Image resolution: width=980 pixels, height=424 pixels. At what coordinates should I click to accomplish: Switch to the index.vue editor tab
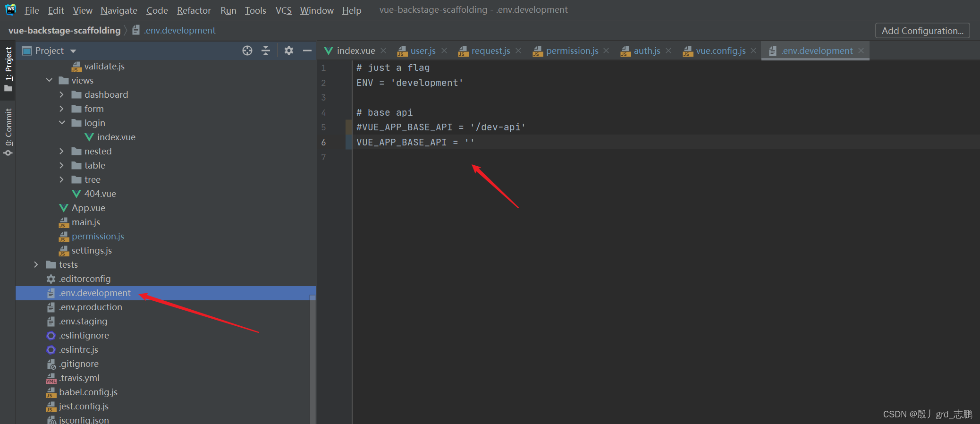[355, 51]
